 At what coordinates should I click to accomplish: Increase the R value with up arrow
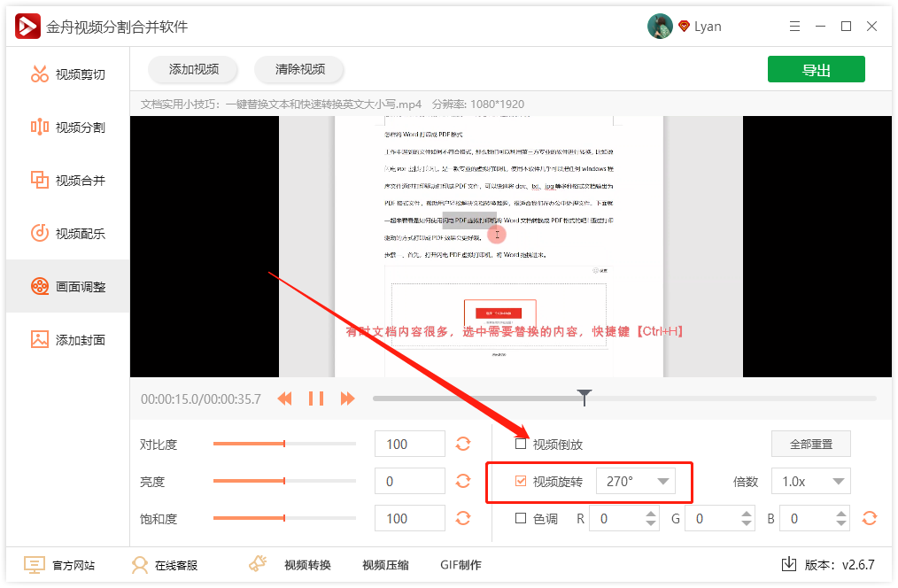tap(651, 514)
